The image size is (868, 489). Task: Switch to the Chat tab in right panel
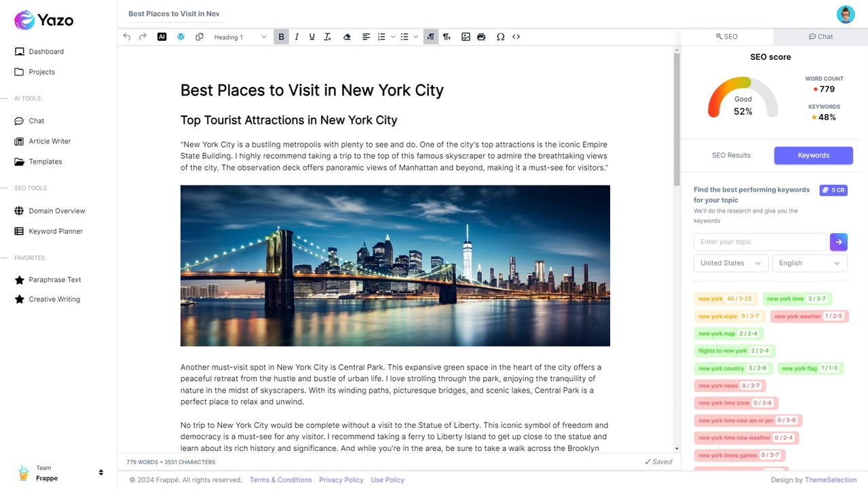coord(820,37)
